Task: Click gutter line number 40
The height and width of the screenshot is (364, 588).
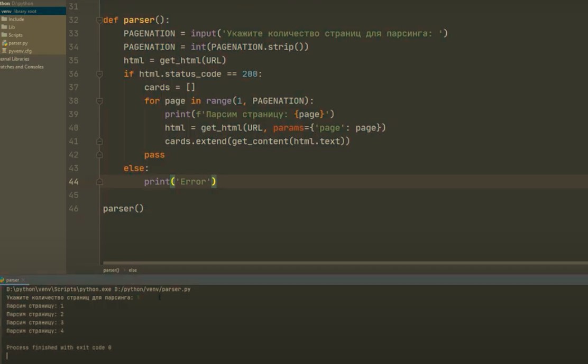Action: (x=73, y=128)
